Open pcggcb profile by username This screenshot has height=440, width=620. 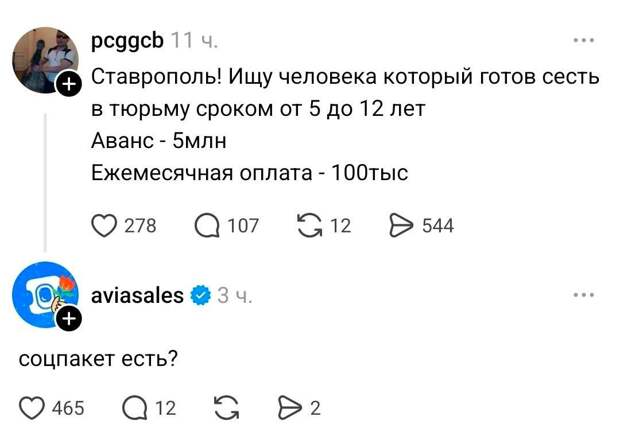(127, 41)
